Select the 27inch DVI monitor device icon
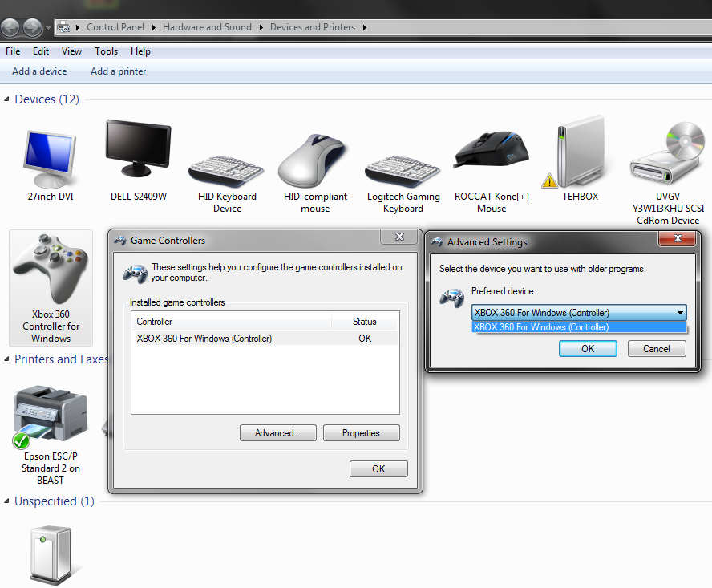Image resolution: width=712 pixels, height=588 pixels. click(50, 160)
